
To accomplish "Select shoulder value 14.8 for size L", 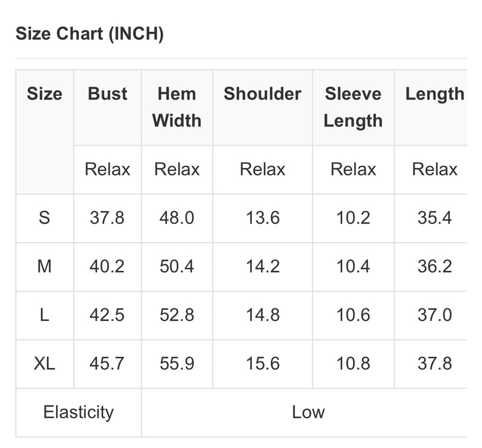I will [x=263, y=315].
